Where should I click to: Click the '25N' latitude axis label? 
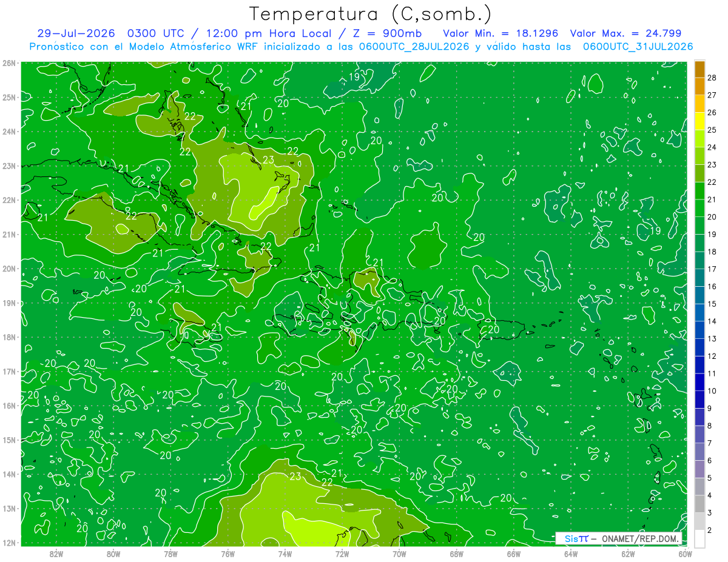[x=8, y=97]
